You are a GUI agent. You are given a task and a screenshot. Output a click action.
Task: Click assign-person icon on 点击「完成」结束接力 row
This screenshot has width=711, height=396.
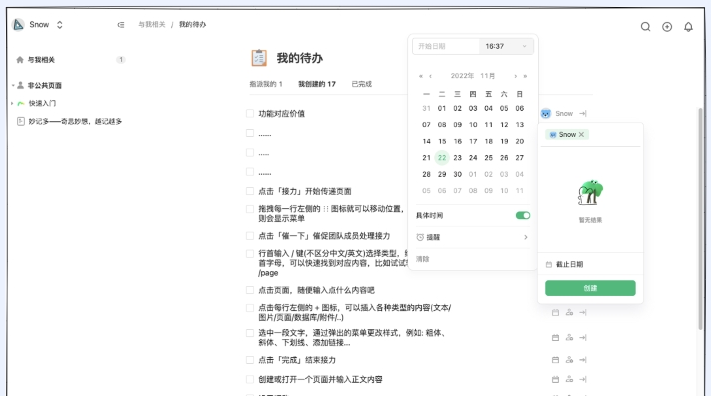tap(569, 360)
